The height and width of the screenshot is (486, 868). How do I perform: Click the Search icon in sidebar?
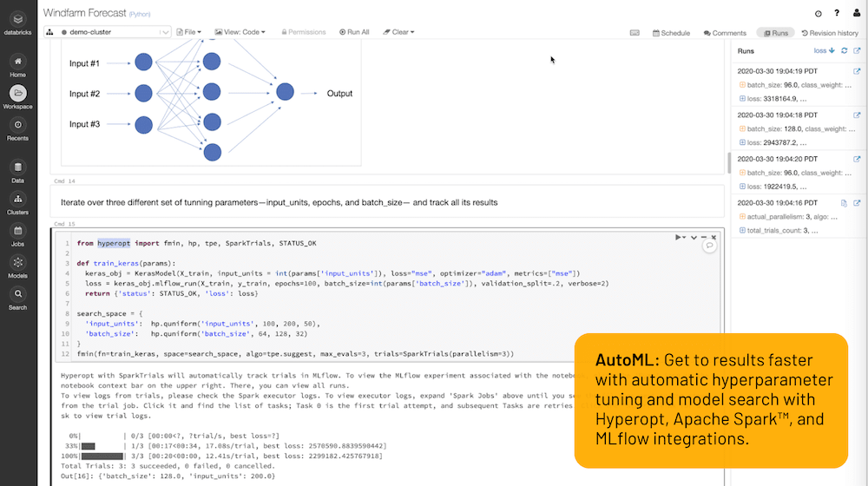click(17, 294)
